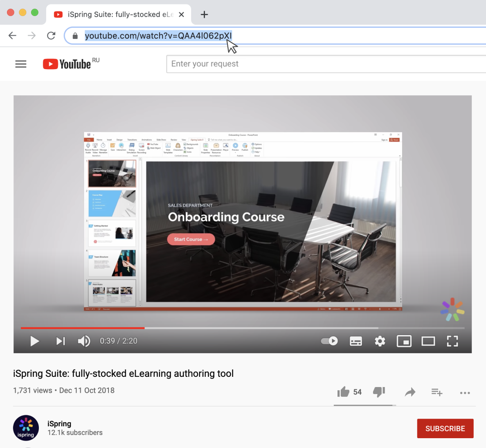Share the iSpring video
The height and width of the screenshot is (448, 486).
click(x=410, y=392)
